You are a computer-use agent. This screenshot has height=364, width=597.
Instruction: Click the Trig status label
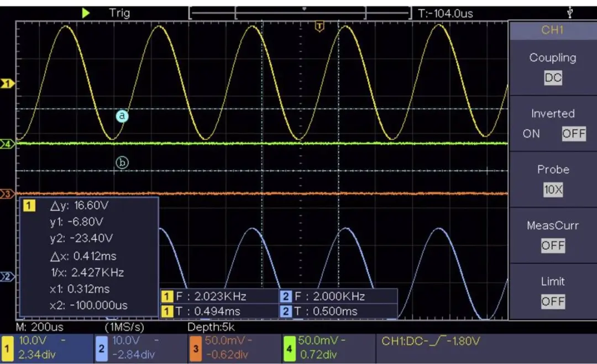click(119, 13)
